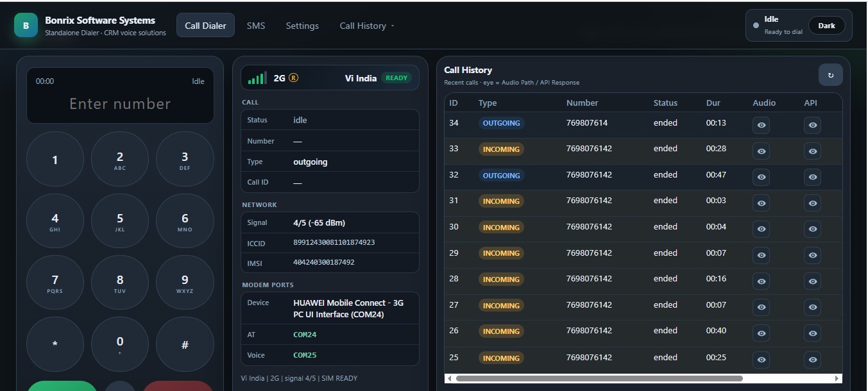Viewport: 868px width, 391px height.
Task: Click the HUAWEI Mobile Connect device name
Action: [x=348, y=308]
